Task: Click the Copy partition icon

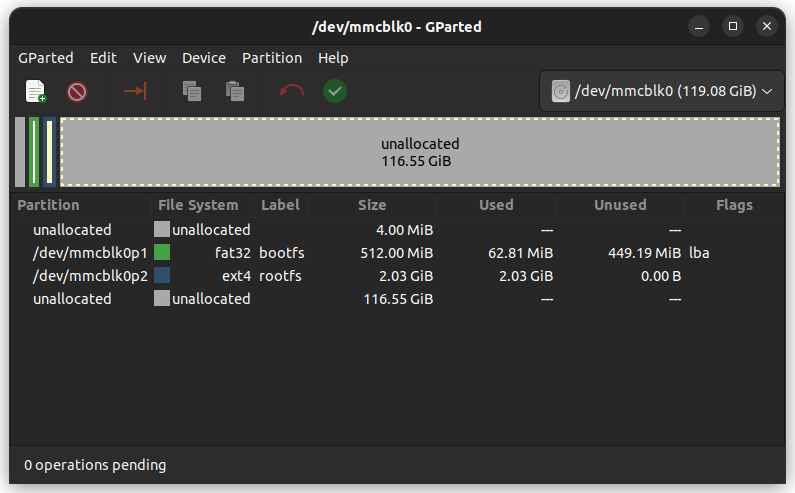Action: coord(192,91)
